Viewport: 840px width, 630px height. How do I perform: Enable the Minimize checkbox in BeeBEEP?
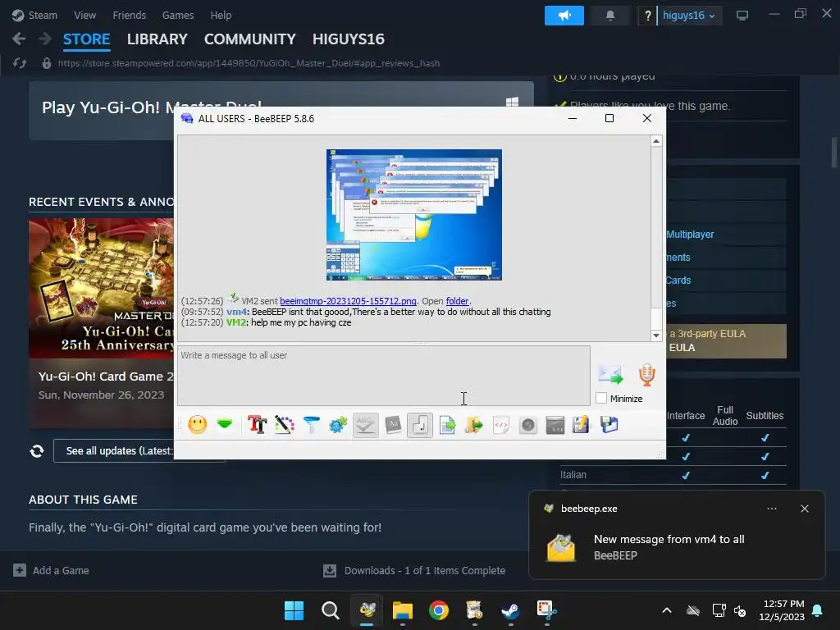(x=601, y=398)
